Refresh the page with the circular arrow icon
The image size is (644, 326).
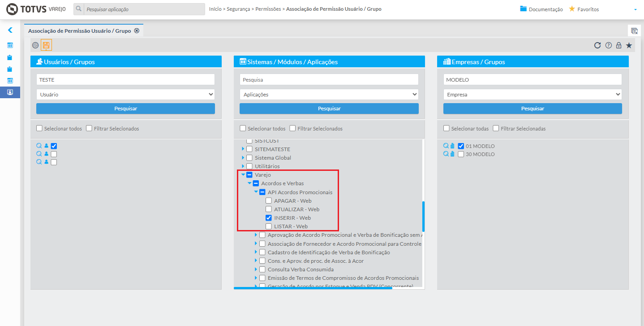click(x=597, y=45)
